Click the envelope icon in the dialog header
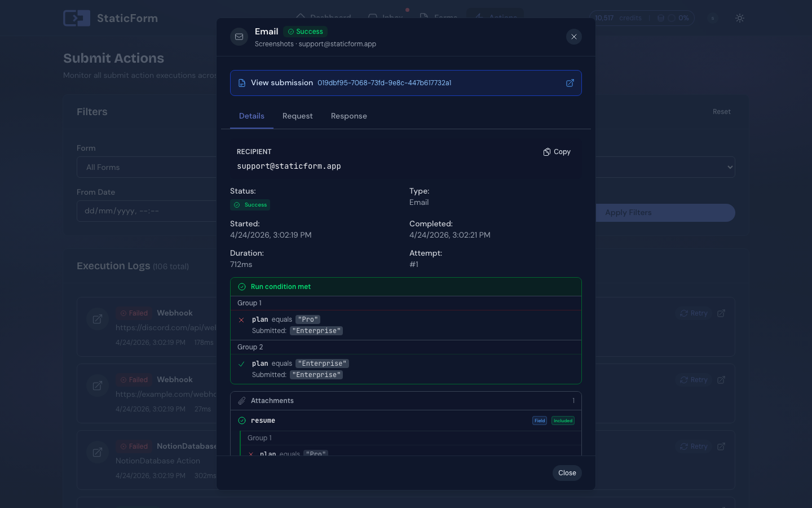 [x=239, y=37]
